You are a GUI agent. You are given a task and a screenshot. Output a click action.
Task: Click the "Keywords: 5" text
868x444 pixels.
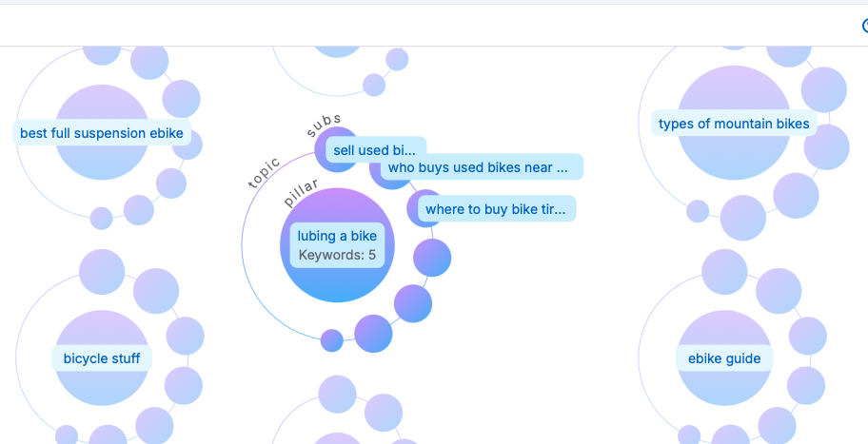pyautogui.click(x=337, y=255)
